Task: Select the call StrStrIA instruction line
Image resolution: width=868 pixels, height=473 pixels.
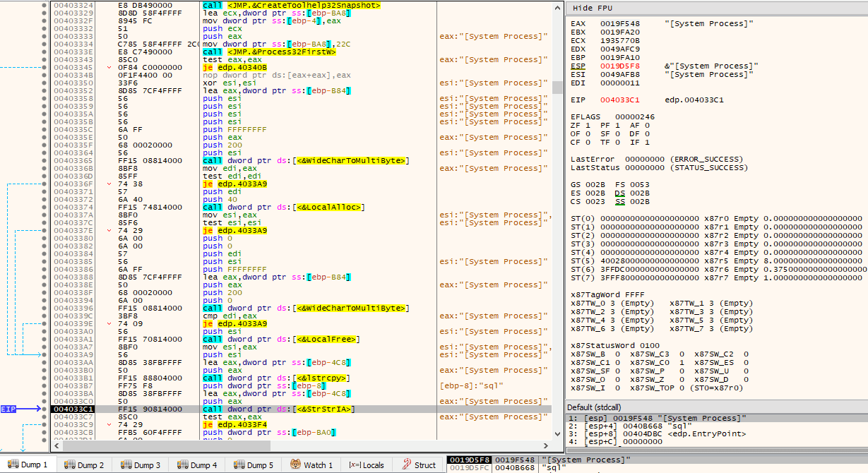Action: tap(278, 409)
